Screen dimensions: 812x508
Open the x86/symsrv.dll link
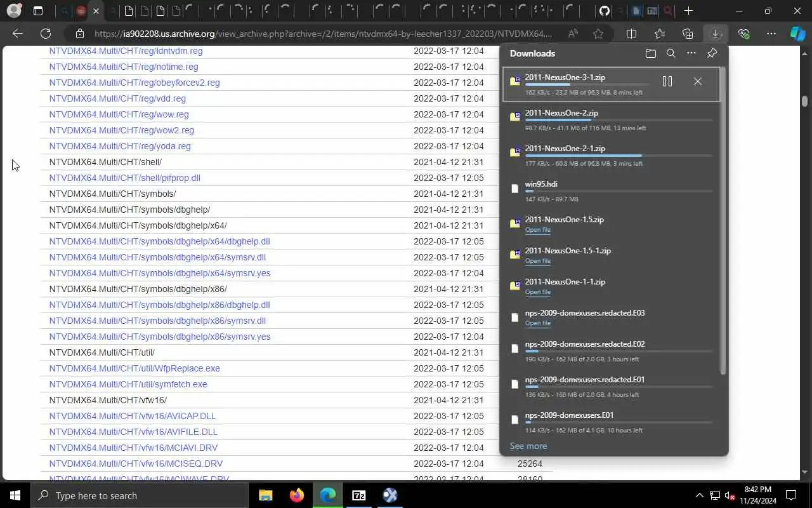(157, 321)
